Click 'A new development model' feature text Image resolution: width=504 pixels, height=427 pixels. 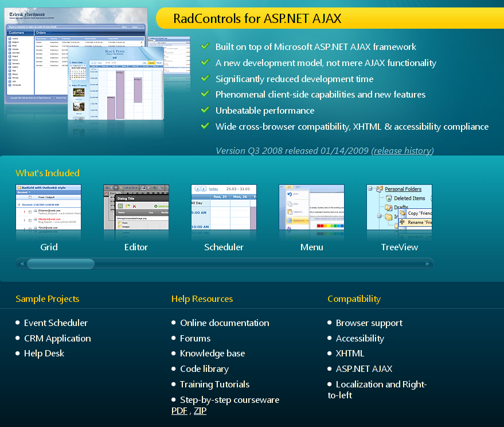(x=326, y=63)
